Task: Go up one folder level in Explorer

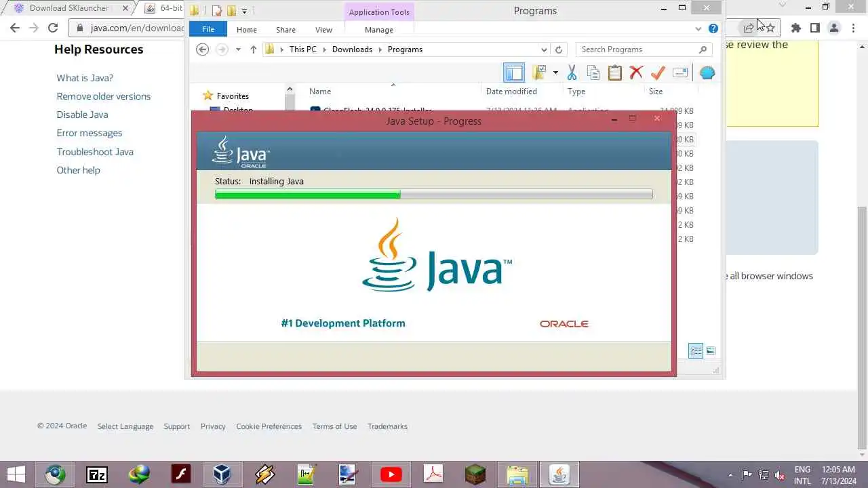Action: pyautogui.click(x=254, y=49)
